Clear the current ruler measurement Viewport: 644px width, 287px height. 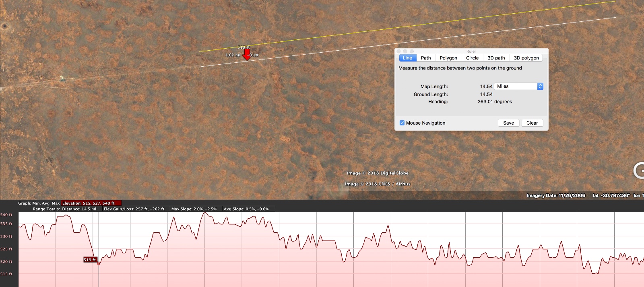[532, 123]
